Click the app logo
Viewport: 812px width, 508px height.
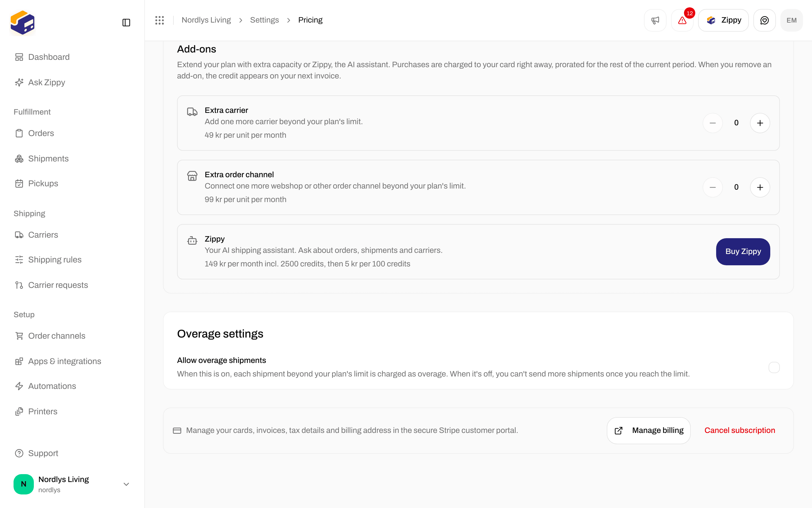pos(23,23)
